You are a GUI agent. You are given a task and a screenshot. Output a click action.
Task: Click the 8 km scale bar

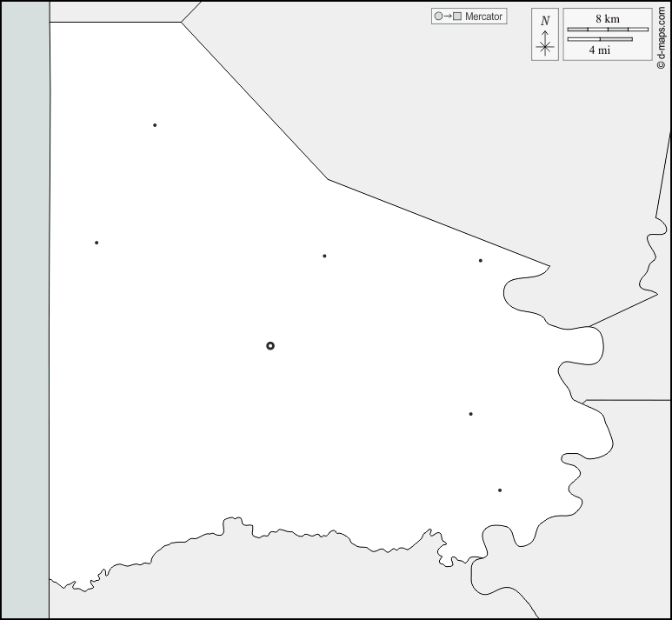click(608, 30)
